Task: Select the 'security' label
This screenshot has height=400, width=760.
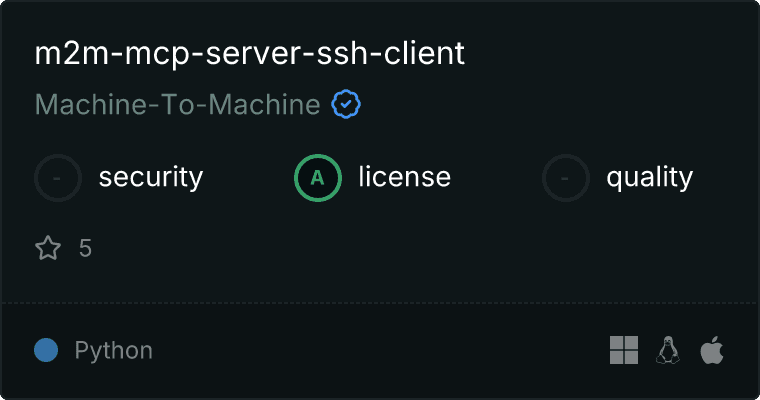Action: coord(151,177)
